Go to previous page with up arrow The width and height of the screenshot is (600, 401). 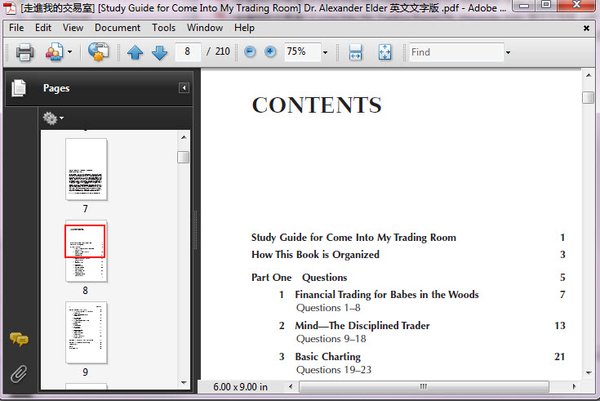pyautogui.click(x=135, y=52)
